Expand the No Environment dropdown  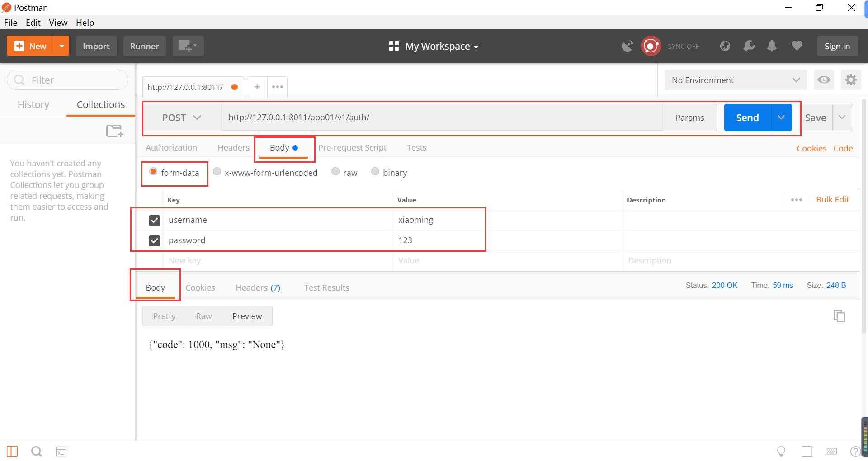[x=735, y=80]
